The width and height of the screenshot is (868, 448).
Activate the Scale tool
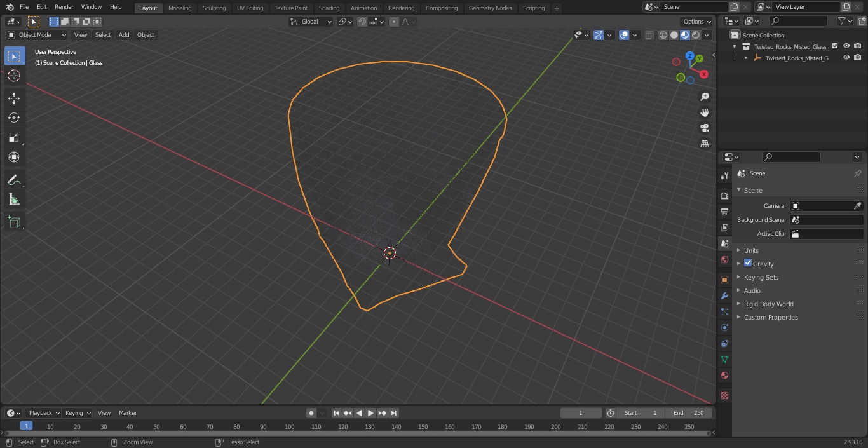point(14,137)
